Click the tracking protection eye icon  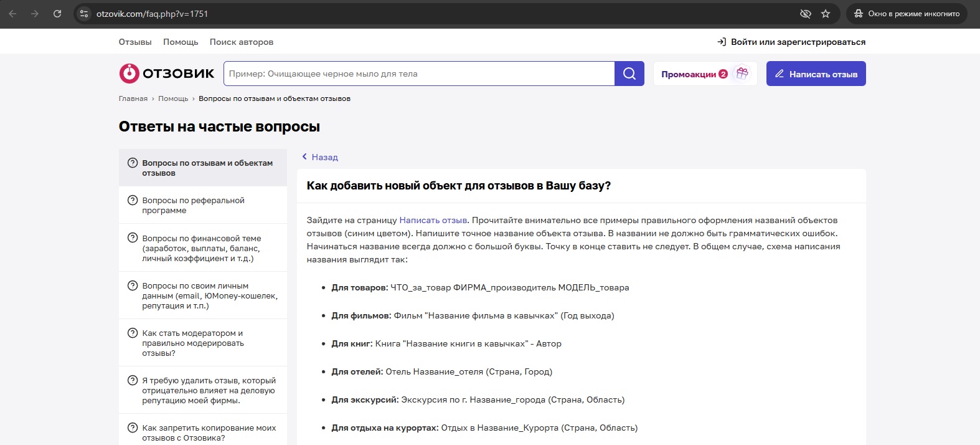pyautogui.click(x=805, y=14)
